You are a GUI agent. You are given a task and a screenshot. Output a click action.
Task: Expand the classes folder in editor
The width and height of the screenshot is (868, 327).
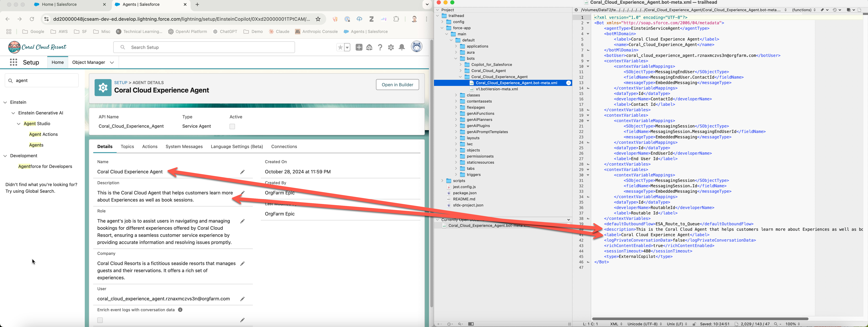[456, 95]
